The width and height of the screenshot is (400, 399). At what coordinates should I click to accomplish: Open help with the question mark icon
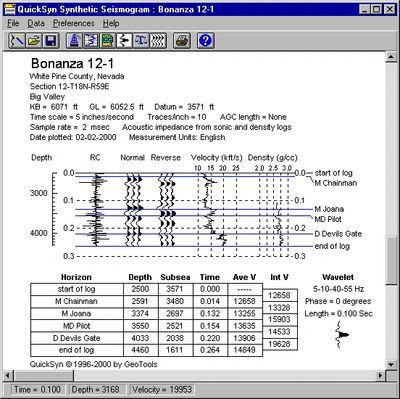coord(206,41)
